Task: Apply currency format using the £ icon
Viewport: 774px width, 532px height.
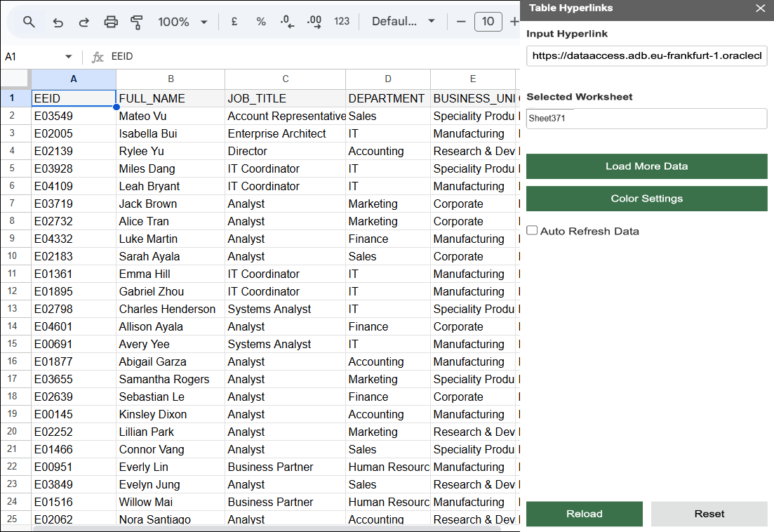Action: [234, 21]
